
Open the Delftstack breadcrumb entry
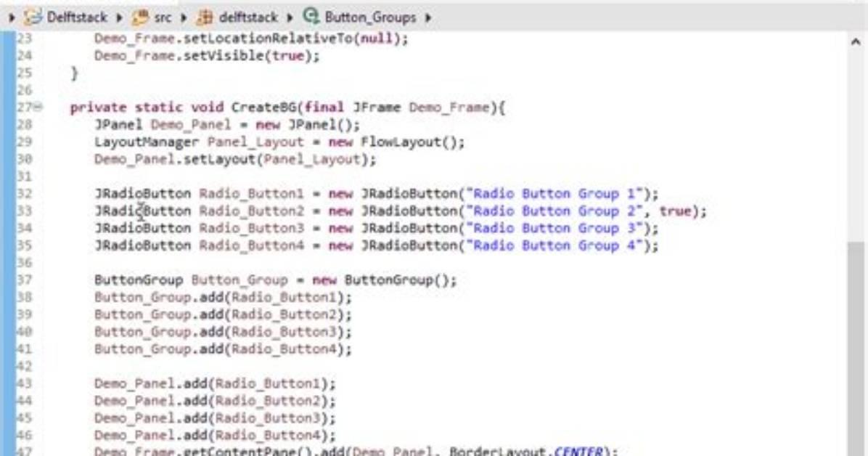click(76, 17)
